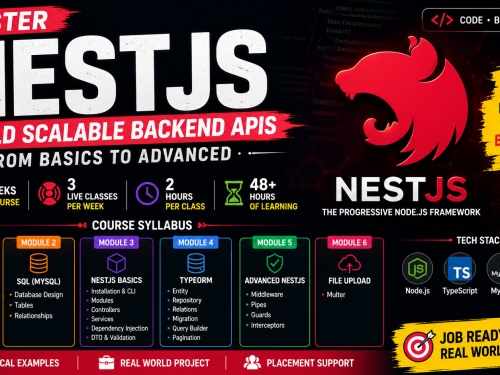
Task: Click the cloud upload icon in Module 6
Action: 349,264
